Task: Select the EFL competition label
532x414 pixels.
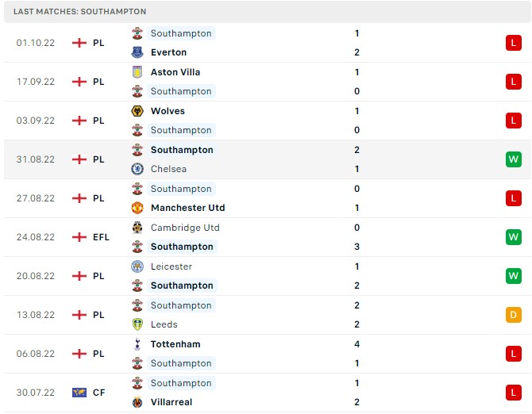Action: point(101,237)
